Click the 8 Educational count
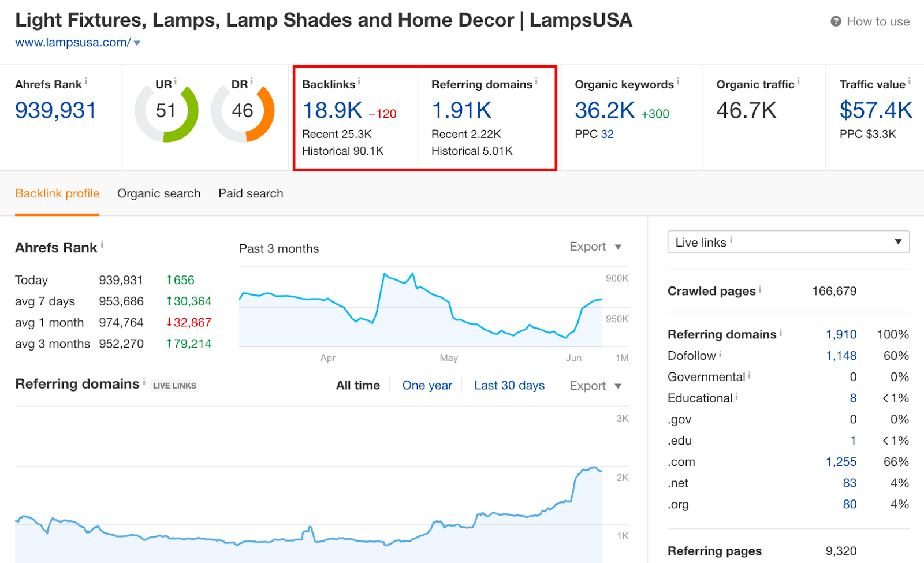The width and height of the screenshot is (924, 563). [853, 398]
